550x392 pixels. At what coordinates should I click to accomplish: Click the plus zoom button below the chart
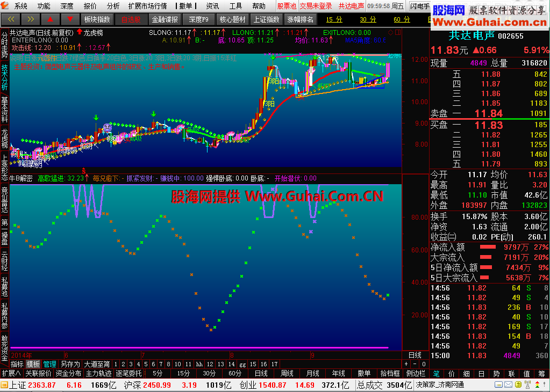click(x=406, y=364)
